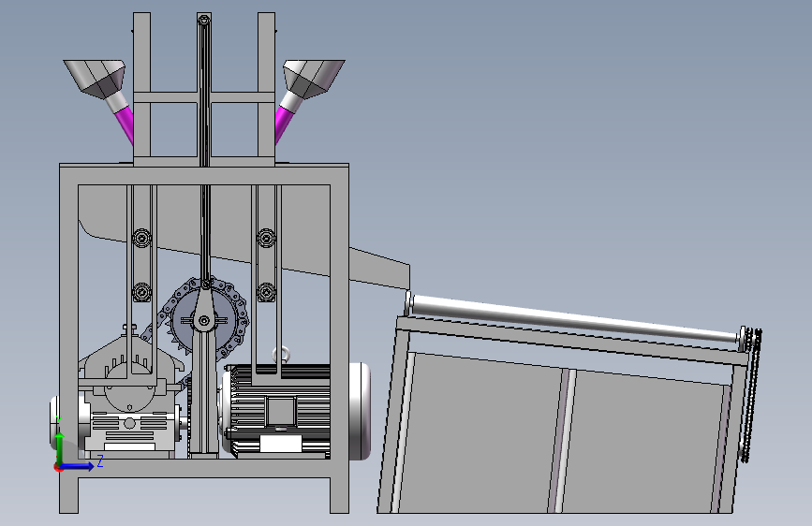The width and height of the screenshot is (812, 526).
Task: Click the lifting eye bolt on motor
Action: (x=282, y=355)
